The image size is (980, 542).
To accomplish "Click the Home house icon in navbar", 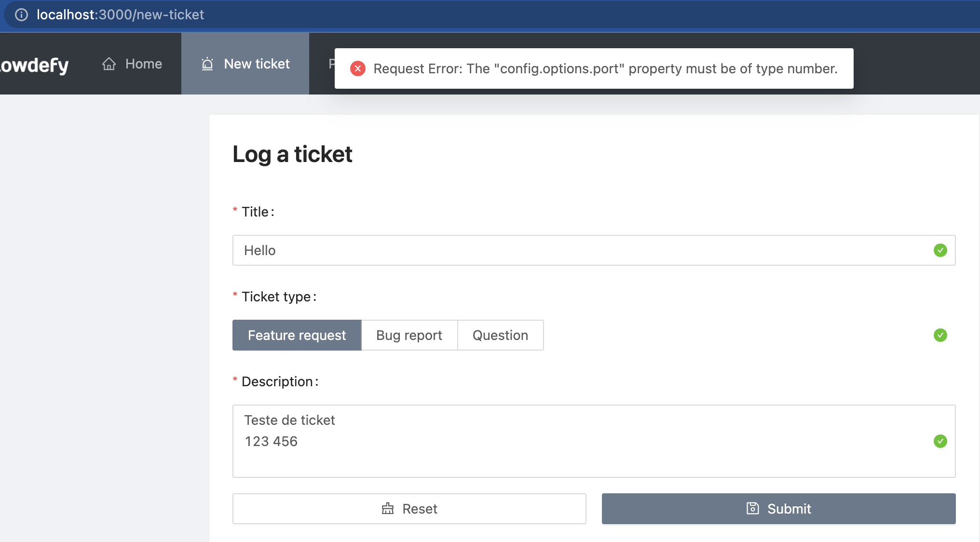I will tap(108, 63).
